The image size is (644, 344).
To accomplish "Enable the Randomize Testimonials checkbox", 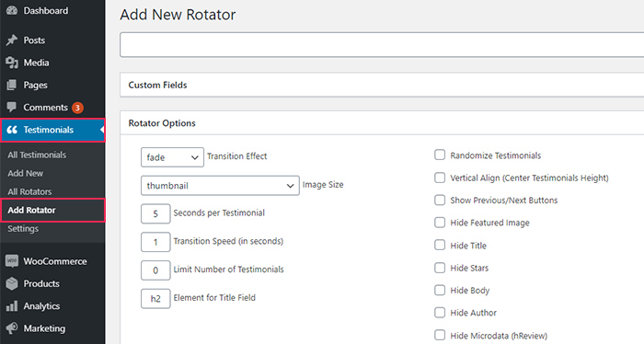I will [x=440, y=155].
